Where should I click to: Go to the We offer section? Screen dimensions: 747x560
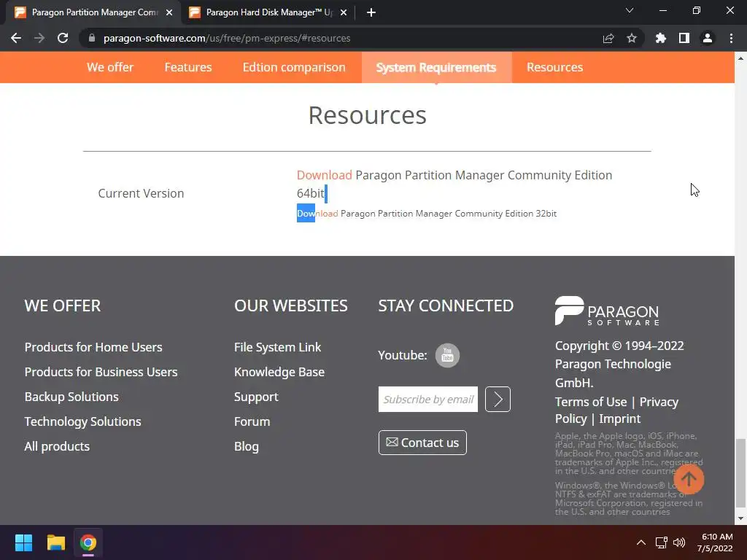click(x=110, y=67)
